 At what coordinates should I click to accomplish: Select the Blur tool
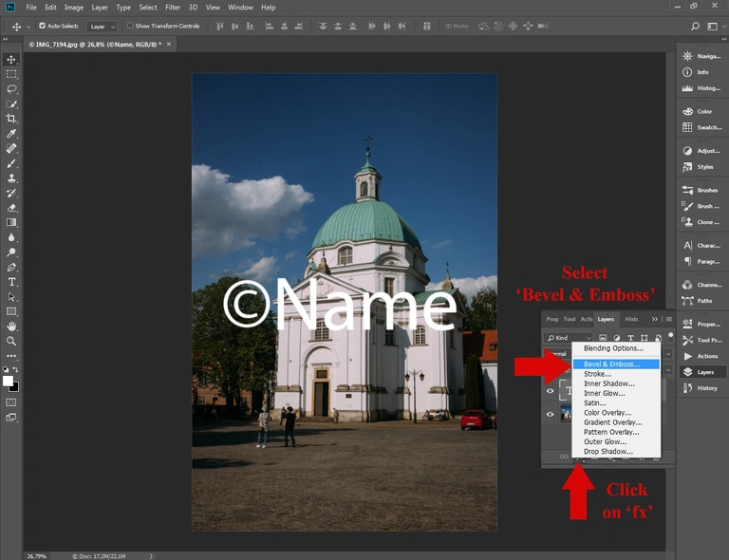pyautogui.click(x=11, y=237)
